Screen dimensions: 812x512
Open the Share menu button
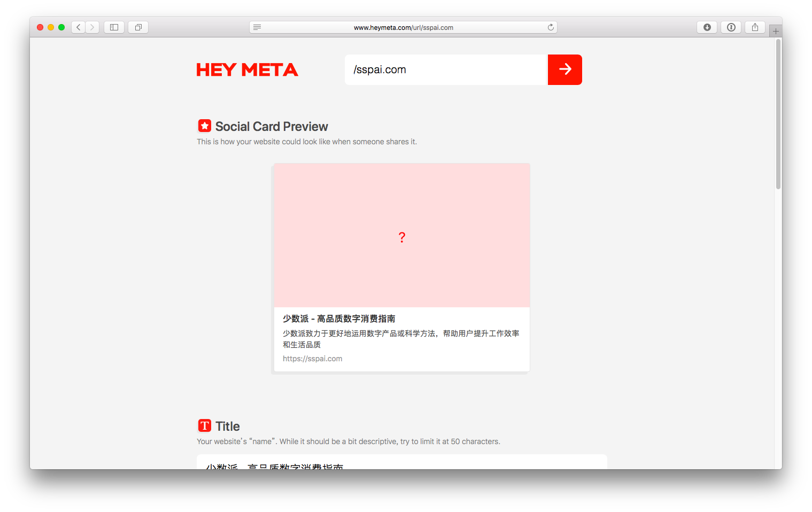[x=755, y=27]
